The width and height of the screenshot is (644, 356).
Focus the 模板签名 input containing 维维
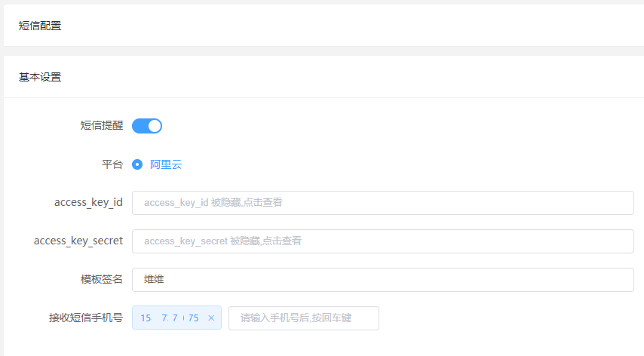pos(383,280)
